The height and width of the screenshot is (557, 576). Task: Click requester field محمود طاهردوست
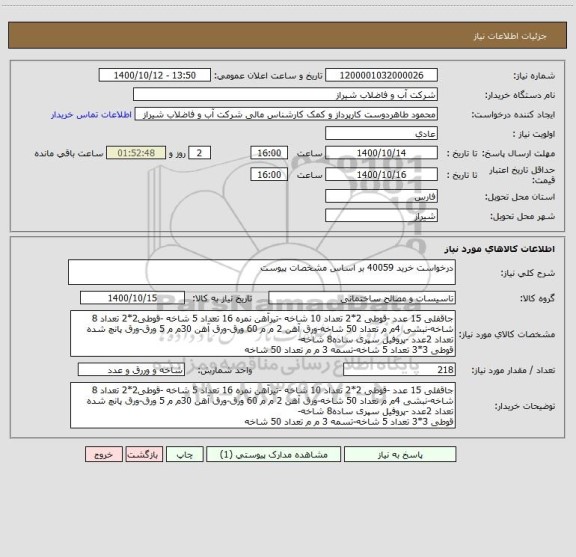coord(286,114)
